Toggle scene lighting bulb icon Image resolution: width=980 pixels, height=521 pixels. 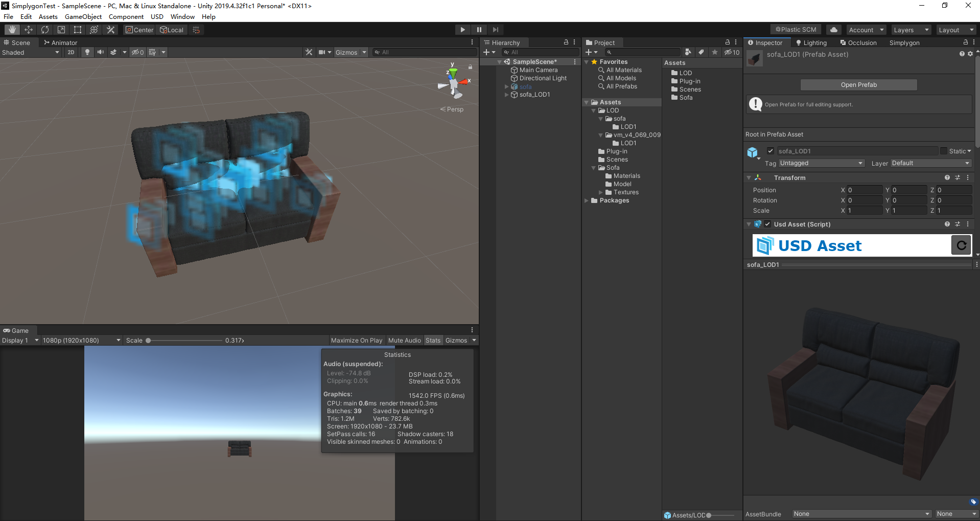coord(87,52)
